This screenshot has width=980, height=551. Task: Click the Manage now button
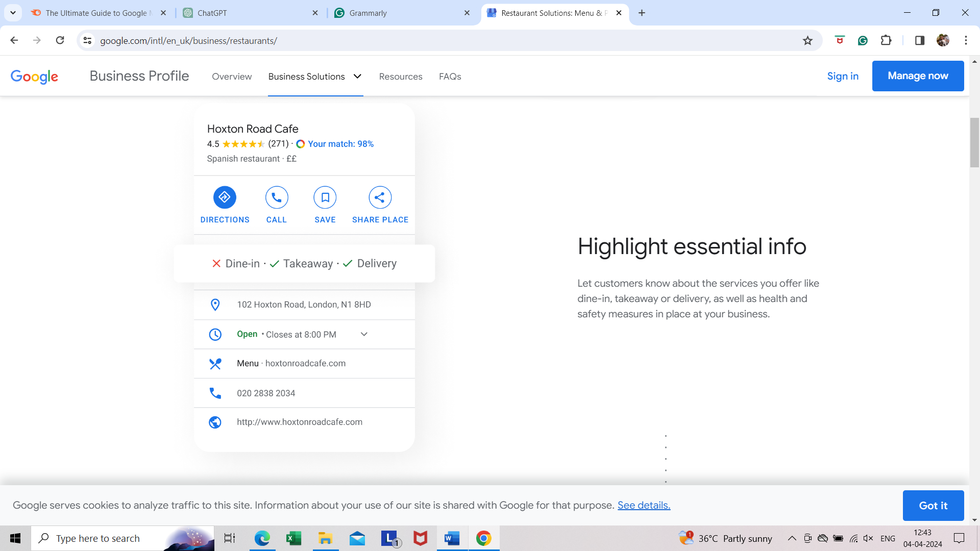point(918,76)
